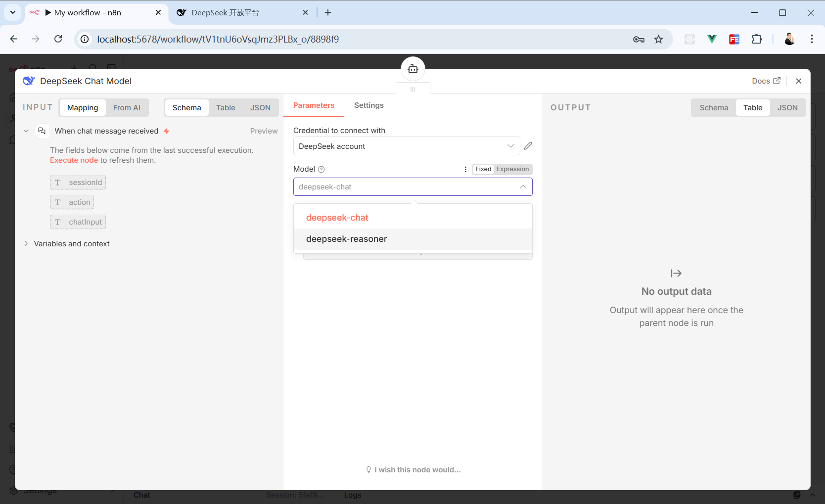Close the DeepSeek Chat Model panel
Screen dimensions: 825x504
798,81
